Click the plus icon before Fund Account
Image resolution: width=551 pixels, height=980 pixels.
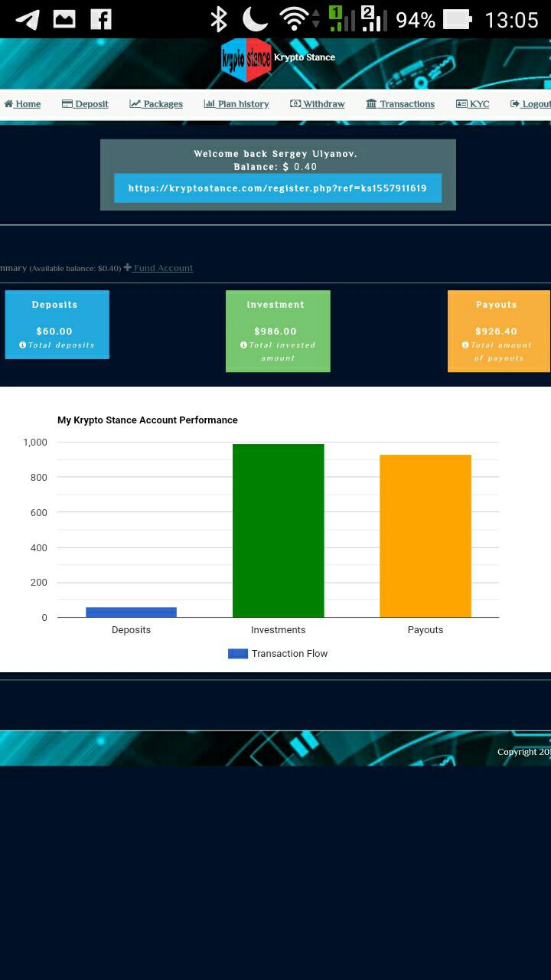click(x=128, y=267)
